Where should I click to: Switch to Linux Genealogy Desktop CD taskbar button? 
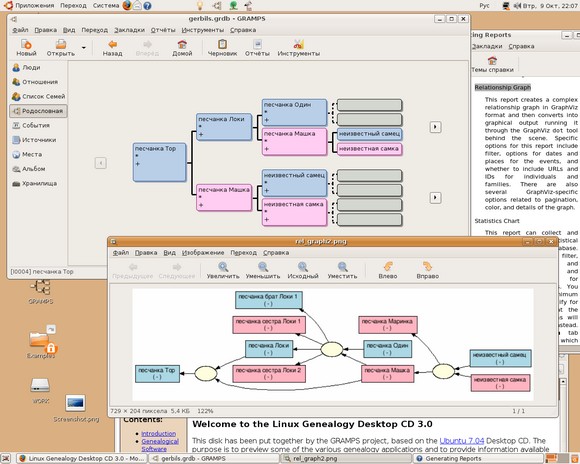[x=82, y=458]
